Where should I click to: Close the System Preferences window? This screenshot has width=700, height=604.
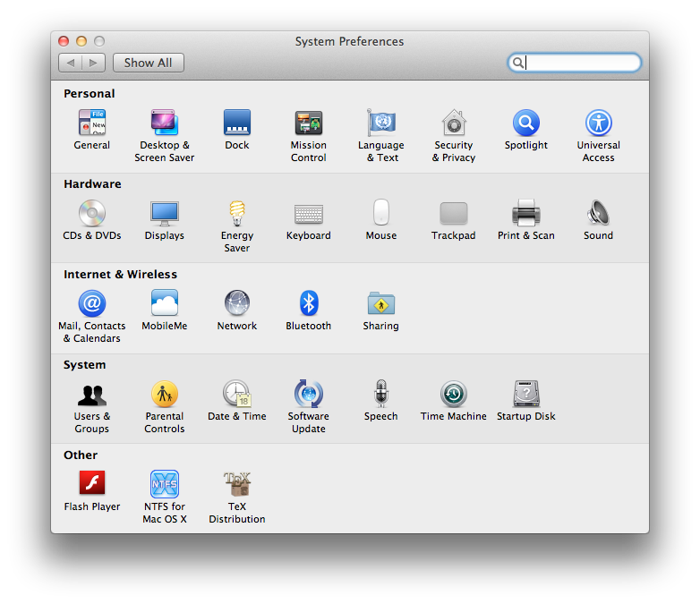(64, 41)
